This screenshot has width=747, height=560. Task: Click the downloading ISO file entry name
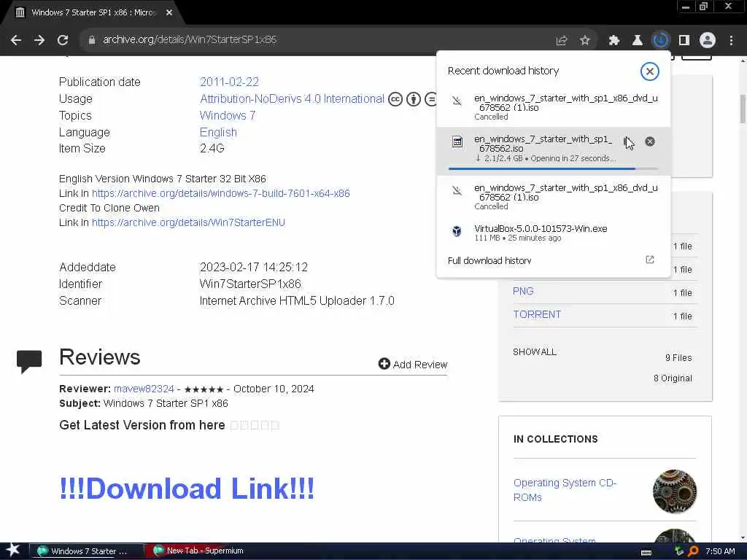[x=543, y=144]
